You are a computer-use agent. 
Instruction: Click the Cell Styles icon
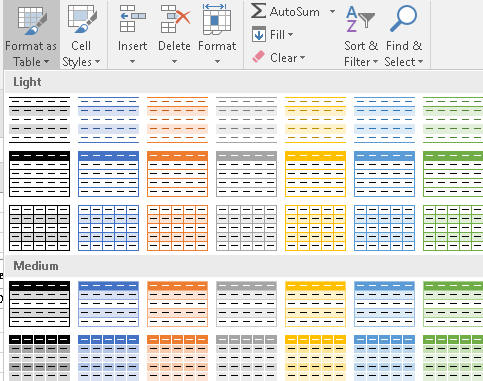click(x=82, y=19)
